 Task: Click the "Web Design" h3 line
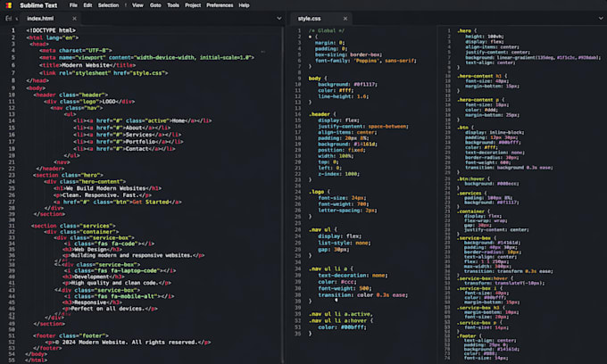click(x=93, y=250)
